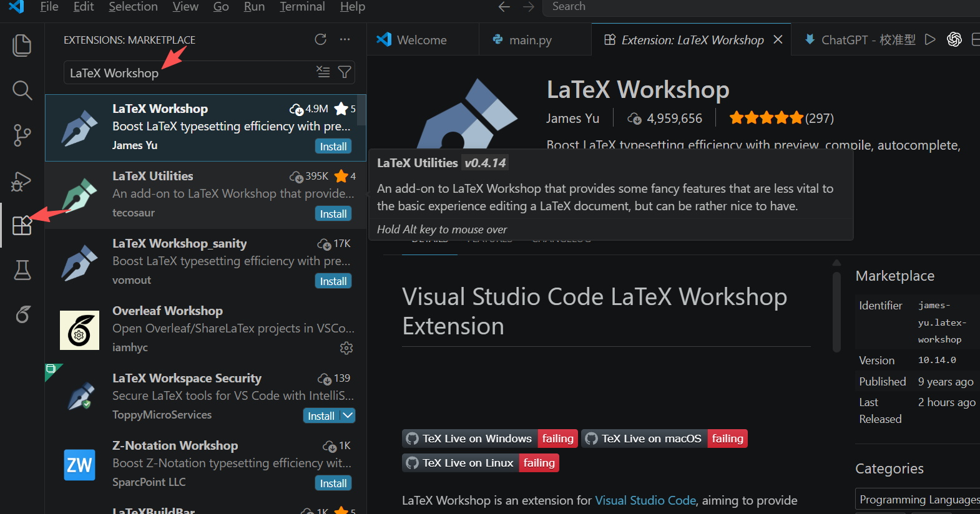Switch to the main.py tab
The image size is (980, 514).
tap(535, 40)
